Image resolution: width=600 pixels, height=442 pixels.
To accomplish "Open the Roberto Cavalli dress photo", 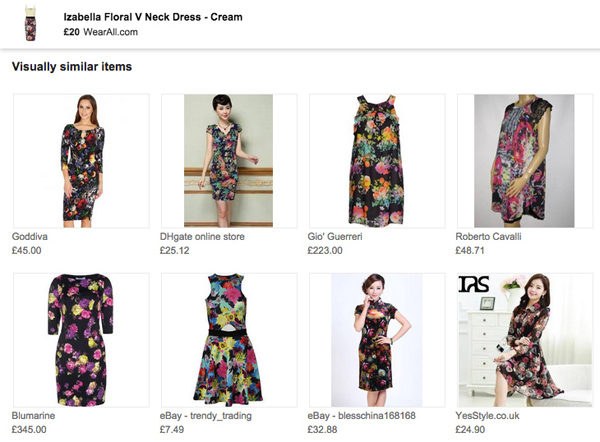I will coord(525,160).
